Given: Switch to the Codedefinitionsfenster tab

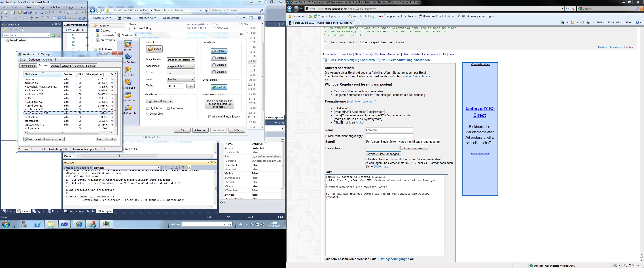Looking at the screenshot, I should point(80,211).
